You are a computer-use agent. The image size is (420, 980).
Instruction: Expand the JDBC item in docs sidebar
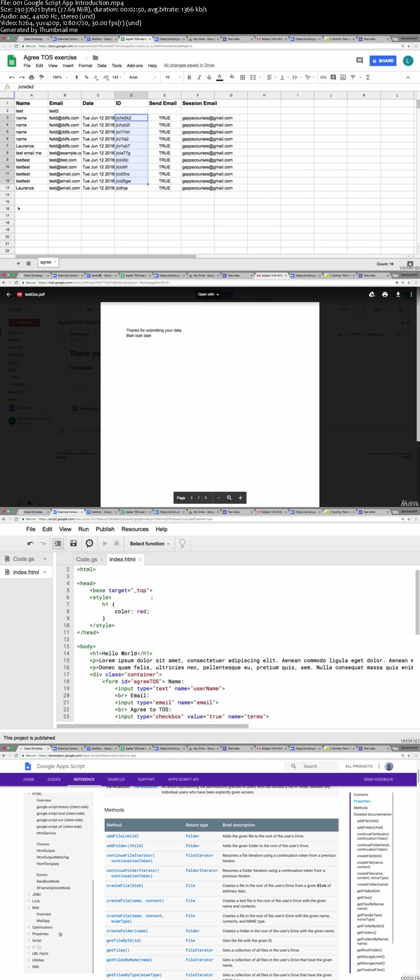coord(37,894)
